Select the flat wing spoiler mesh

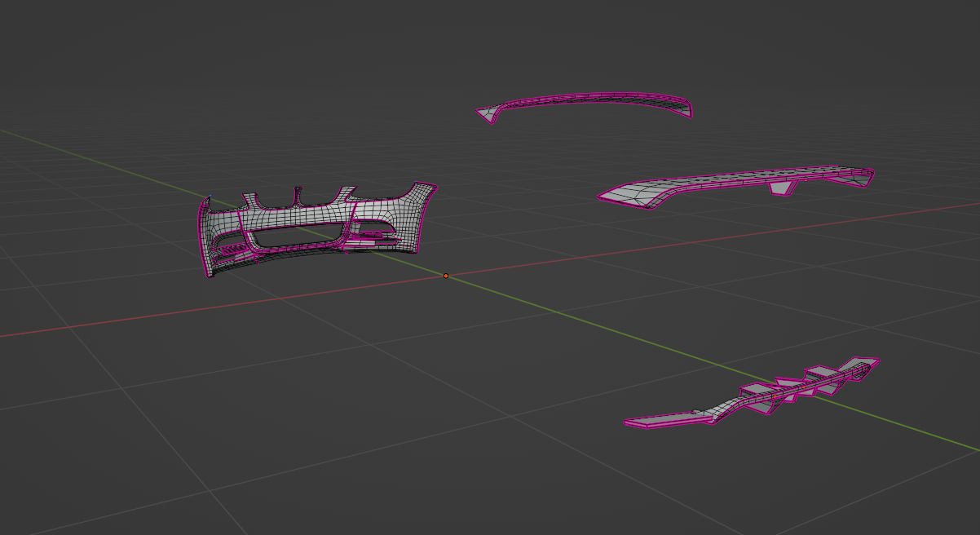pos(734,183)
